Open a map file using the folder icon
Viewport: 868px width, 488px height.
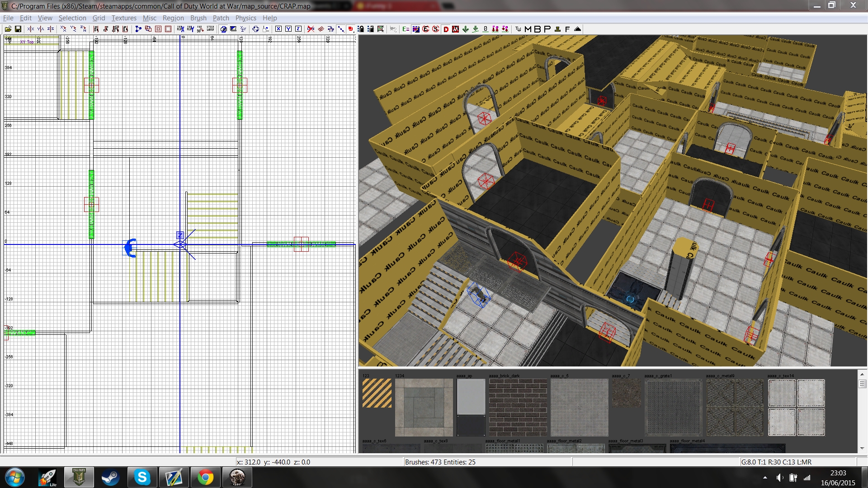[8, 29]
